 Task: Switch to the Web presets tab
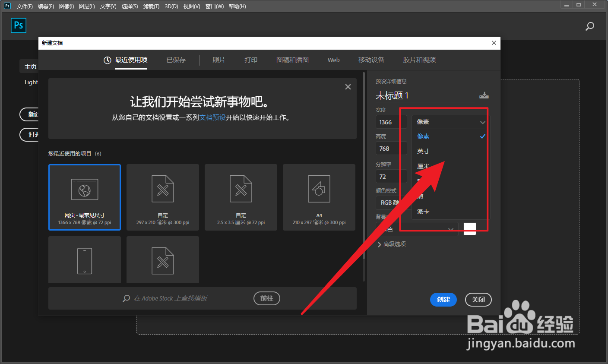(x=333, y=60)
